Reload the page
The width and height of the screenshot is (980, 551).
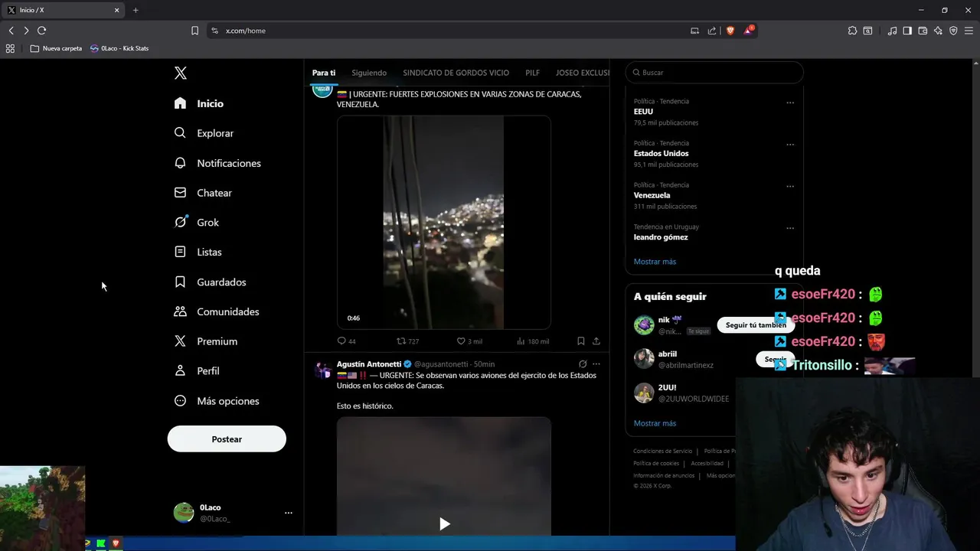[x=42, y=31]
